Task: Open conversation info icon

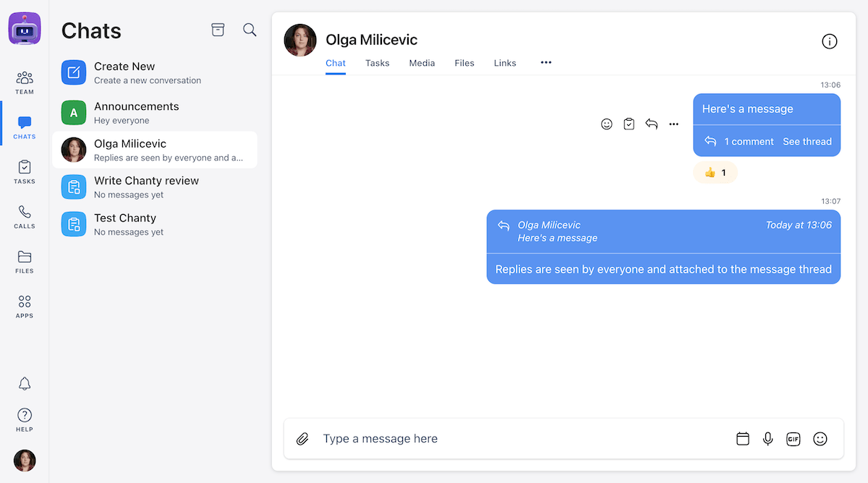Action: (x=830, y=41)
